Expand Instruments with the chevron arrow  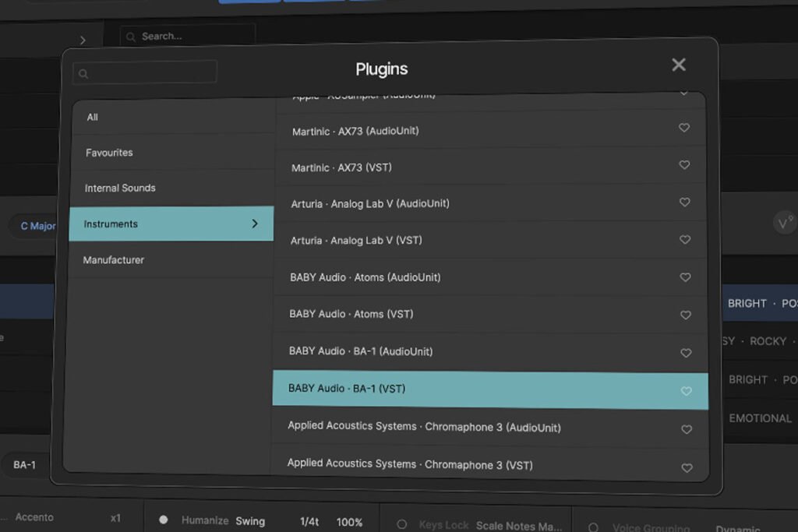255,224
